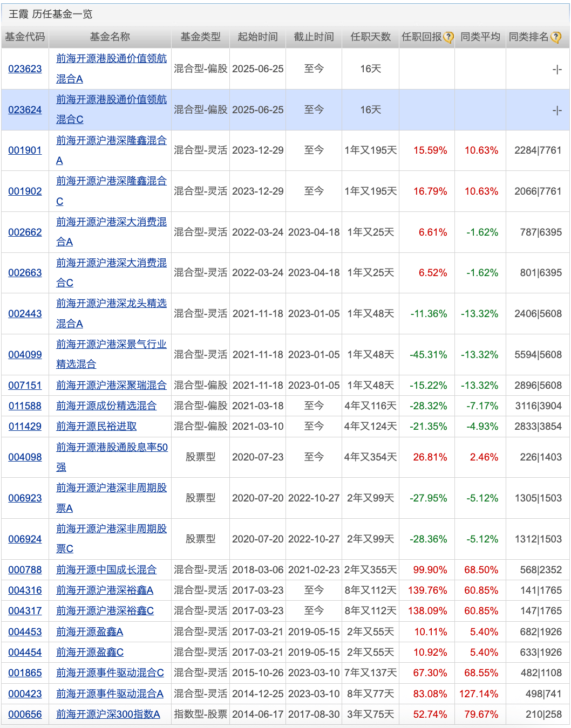Open 前海开源沪港深聚瑞混合 fund link
The height and width of the screenshot is (728, 571).
[x=111, y=385]
